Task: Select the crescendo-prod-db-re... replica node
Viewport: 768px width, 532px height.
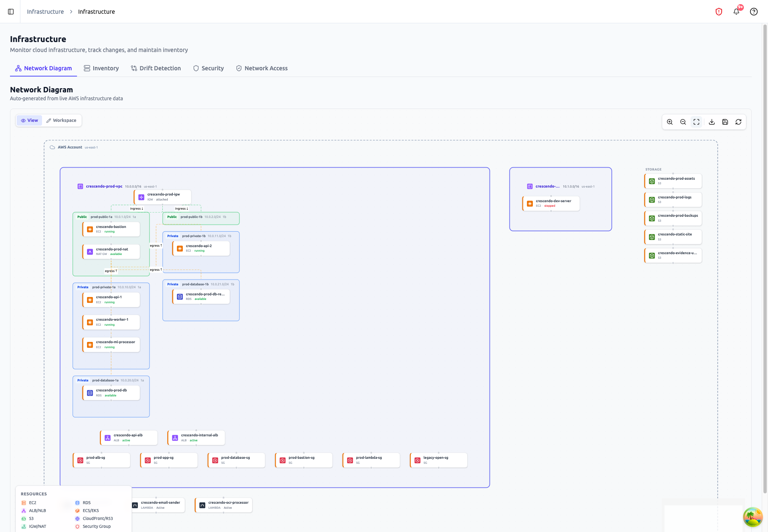Action: tap(201, 297)
